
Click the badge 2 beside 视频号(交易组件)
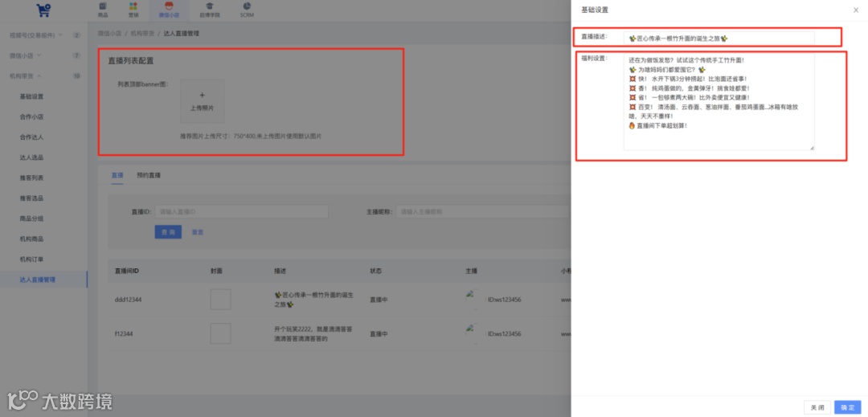(76, 35)
